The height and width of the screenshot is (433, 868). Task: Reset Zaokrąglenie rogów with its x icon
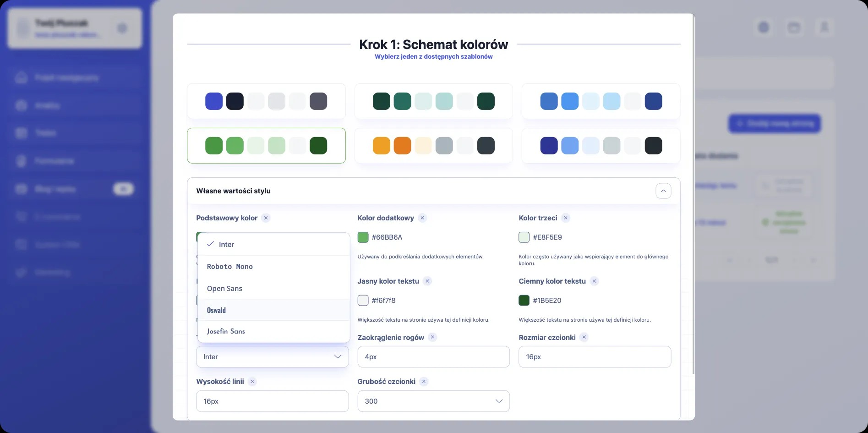(x=432, y=337)
